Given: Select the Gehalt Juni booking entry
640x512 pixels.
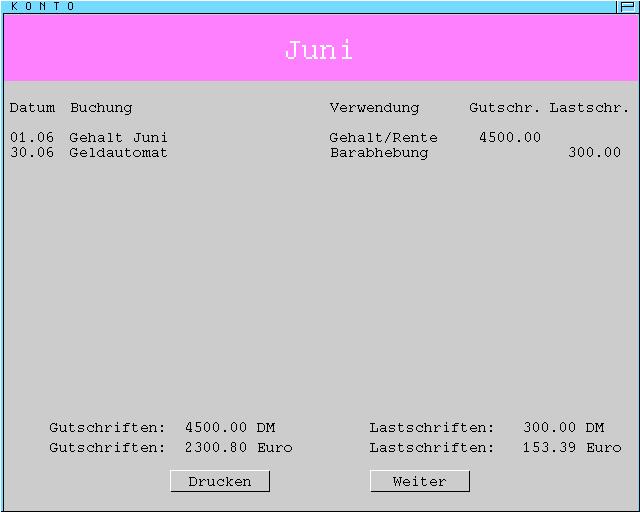Looking at the screenshot, I should [118, 138].
